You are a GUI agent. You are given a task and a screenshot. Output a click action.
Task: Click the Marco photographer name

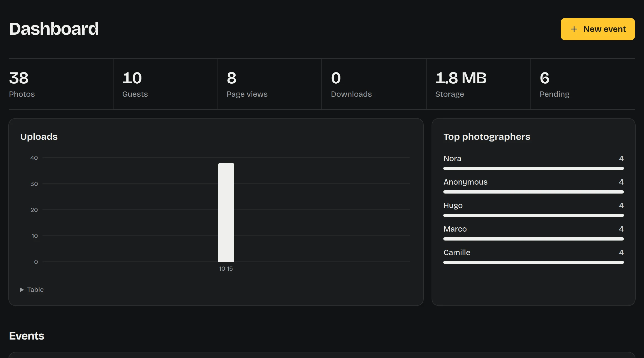[455, 229]
